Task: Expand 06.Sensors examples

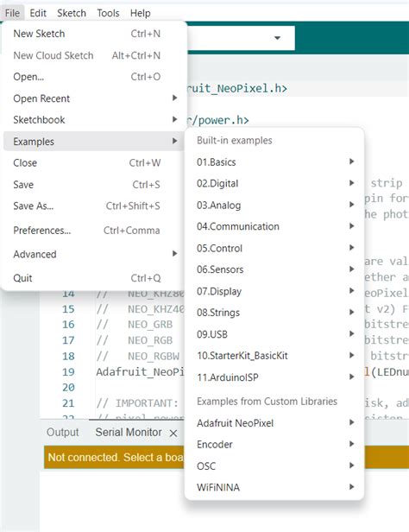Action: 274,269
